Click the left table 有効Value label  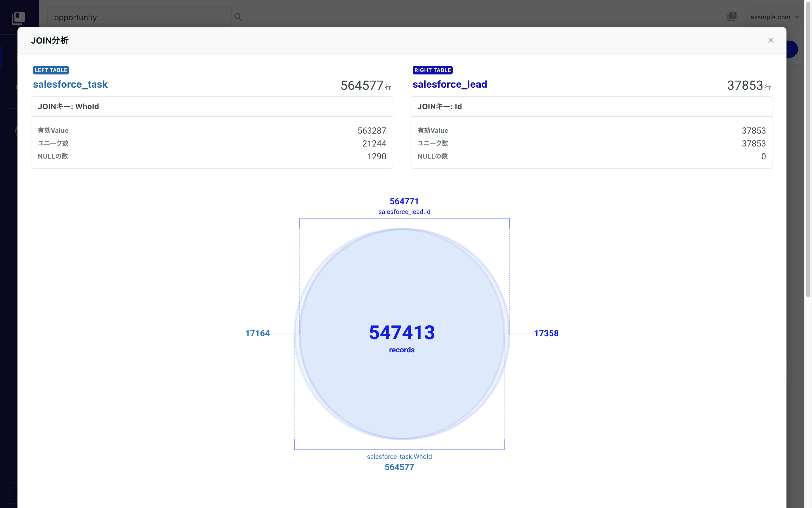click(53, 130)
